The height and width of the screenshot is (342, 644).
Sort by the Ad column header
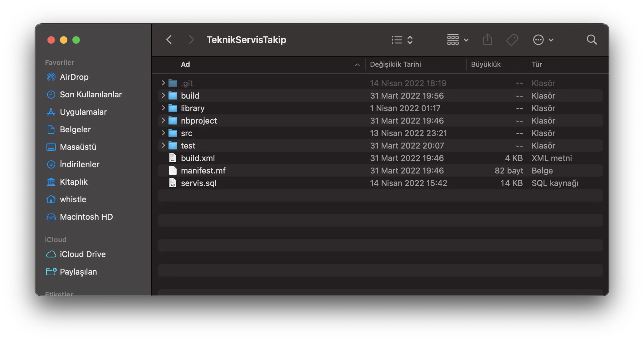[185, 64]
